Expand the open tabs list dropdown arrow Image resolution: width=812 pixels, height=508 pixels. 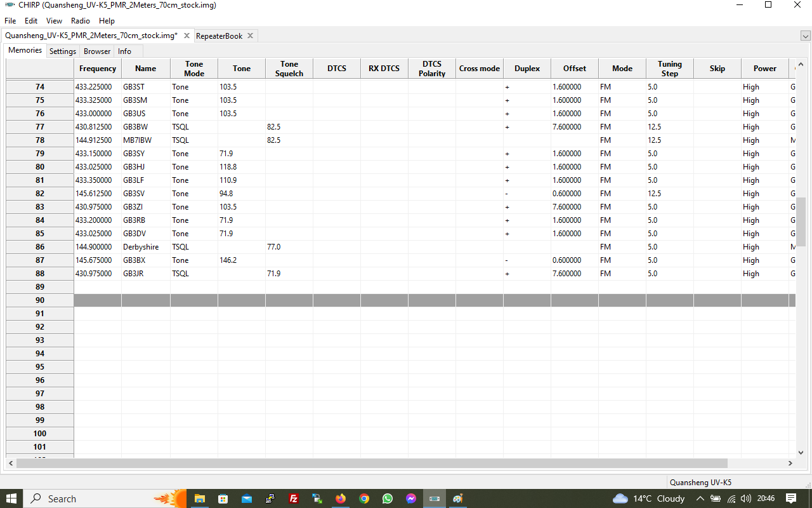(805, 36)
